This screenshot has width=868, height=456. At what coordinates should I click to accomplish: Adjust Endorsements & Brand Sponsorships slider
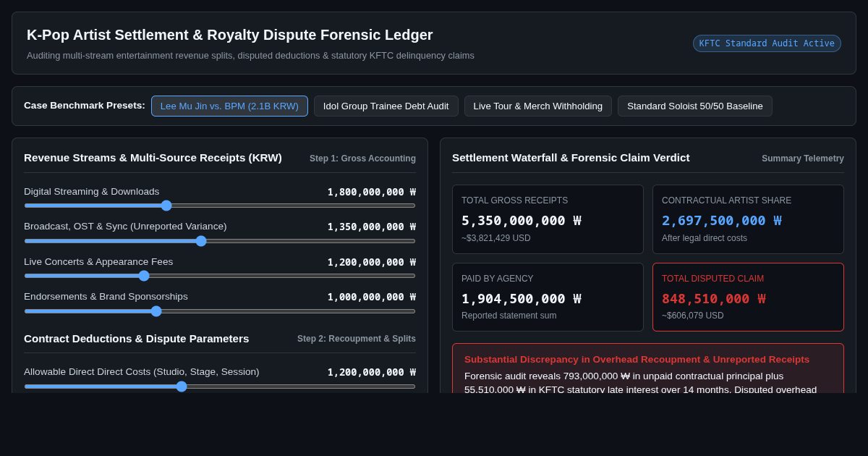[x=220, y=311]
